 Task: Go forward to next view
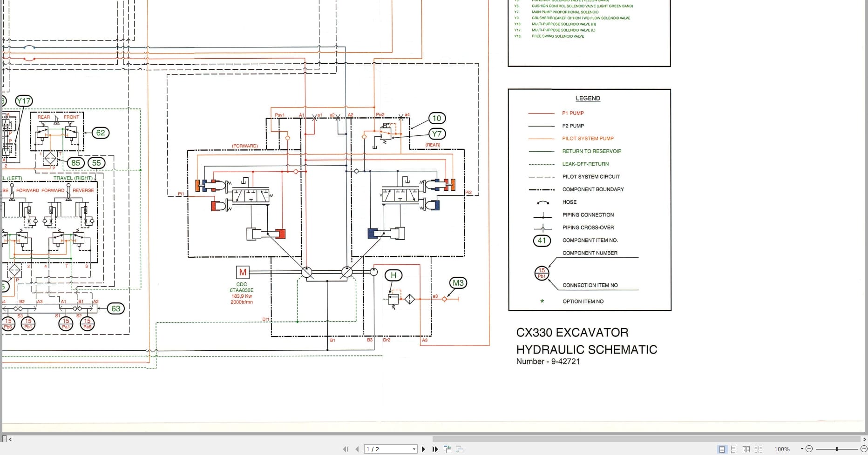[460, 449]
